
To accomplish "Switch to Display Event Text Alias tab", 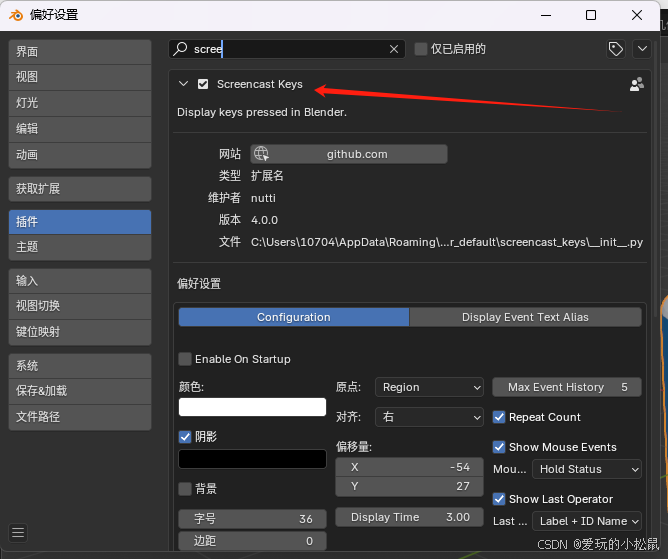I will click(525, 317).
